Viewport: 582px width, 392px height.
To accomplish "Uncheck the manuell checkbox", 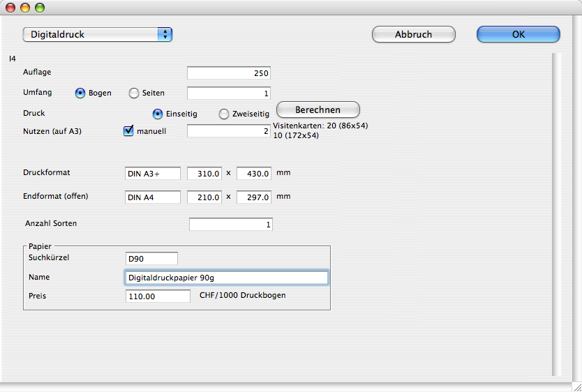I will click(x=128, y=130).
